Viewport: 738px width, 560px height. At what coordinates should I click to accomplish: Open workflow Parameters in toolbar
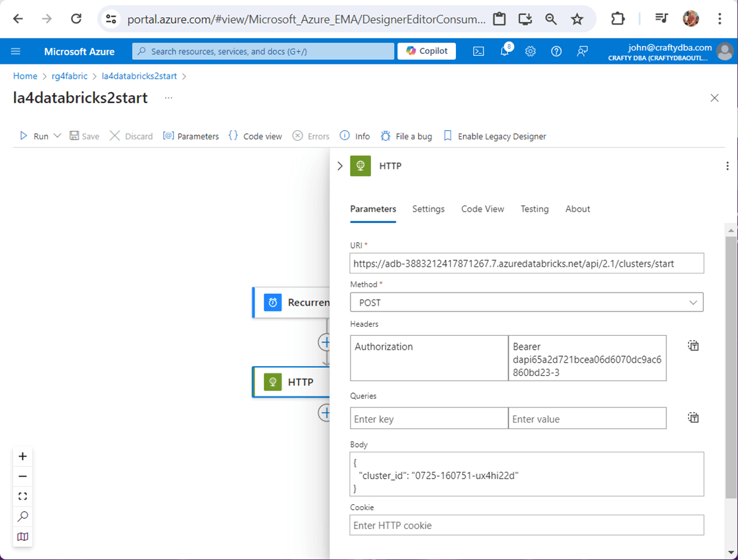click(191, 136)
